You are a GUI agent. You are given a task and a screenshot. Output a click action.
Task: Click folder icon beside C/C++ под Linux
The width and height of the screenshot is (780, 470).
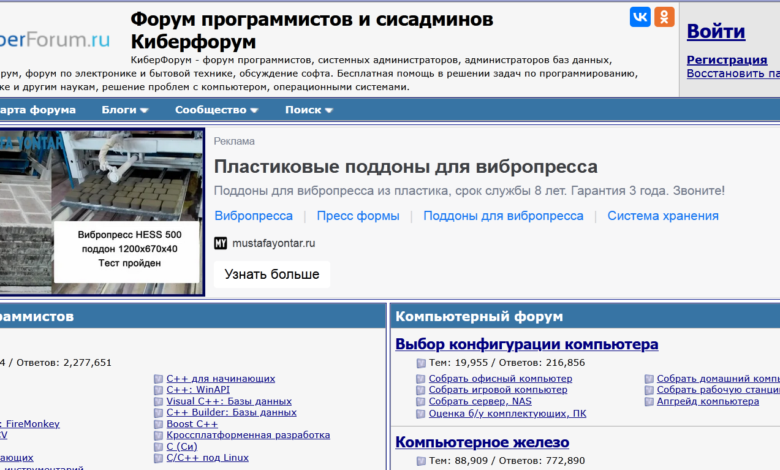[158, 458]
